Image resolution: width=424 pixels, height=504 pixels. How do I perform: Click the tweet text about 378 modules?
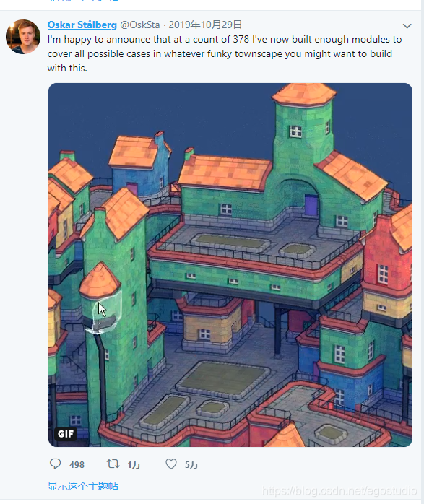tap(225, 53)
